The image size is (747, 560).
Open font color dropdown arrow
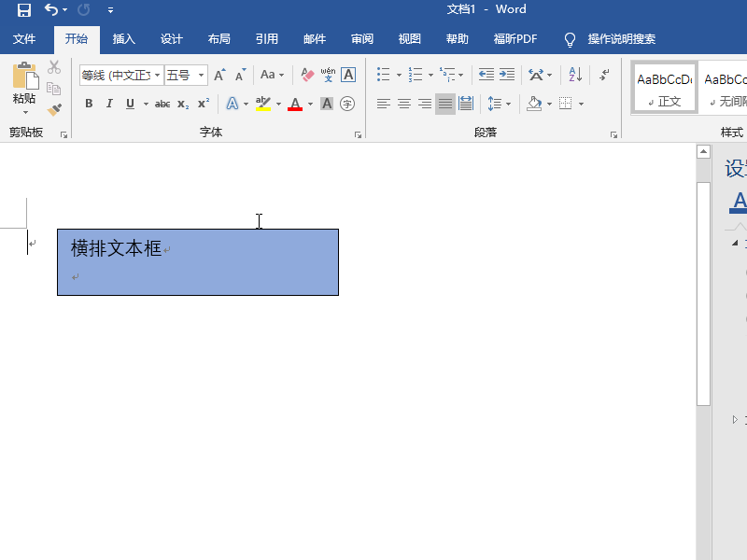pyautogui.click(x=311, y=104)
